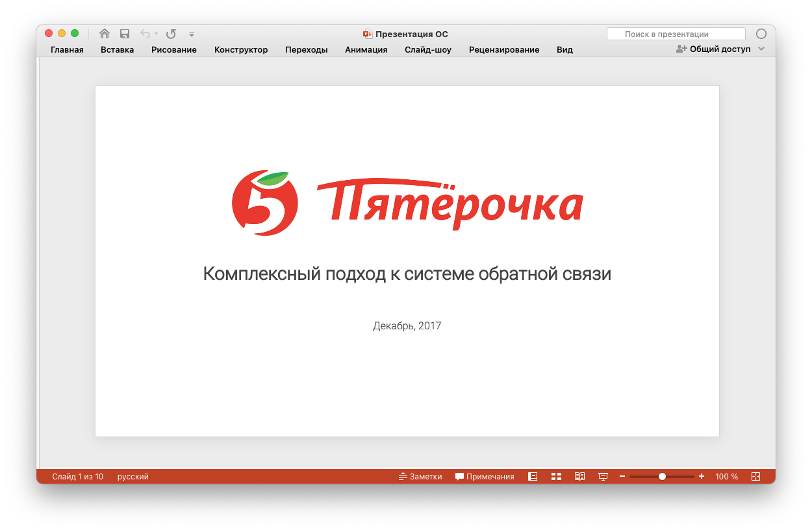Undo the last action with the arrow icon
Viewport: 812px width, 532px height.
pyautogui.click(x=146, y=34)
